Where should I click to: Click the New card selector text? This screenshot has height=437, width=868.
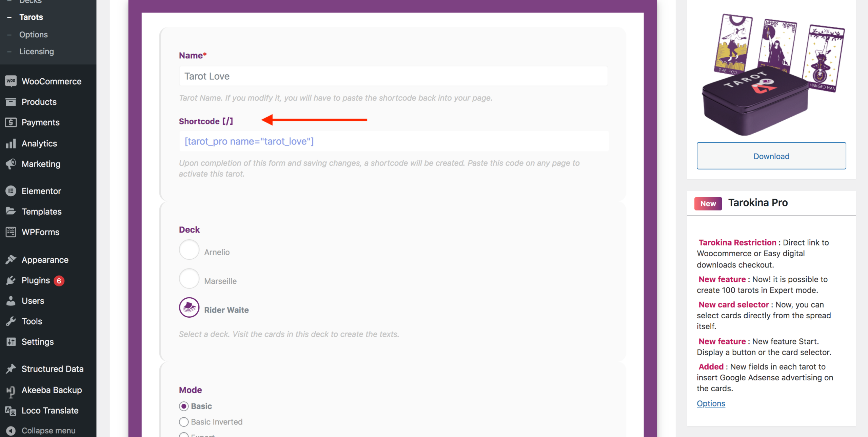point(734,304)
